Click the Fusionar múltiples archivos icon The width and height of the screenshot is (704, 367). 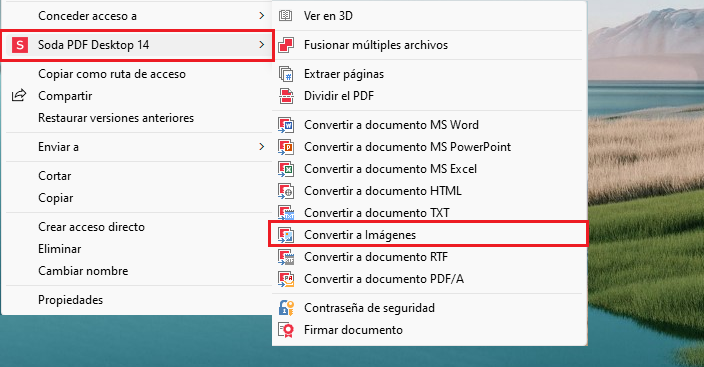(x=286, y=45)
